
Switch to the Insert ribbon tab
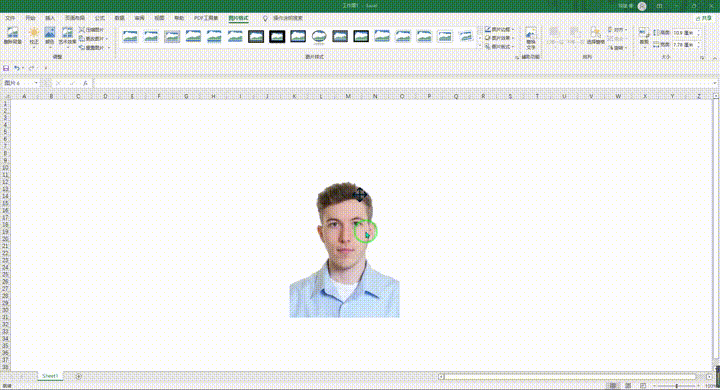pyautogui.click(x=50, y=18)
